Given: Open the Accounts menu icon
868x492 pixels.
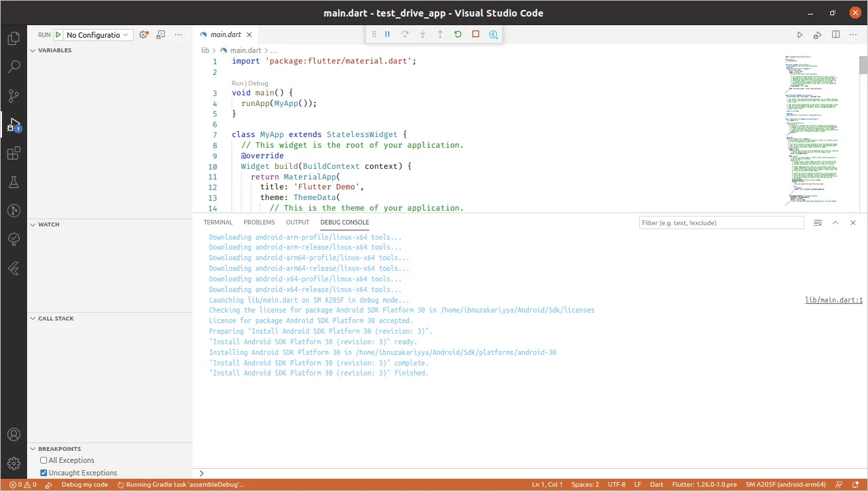Looking at the screenshot, I should [13, 435].
